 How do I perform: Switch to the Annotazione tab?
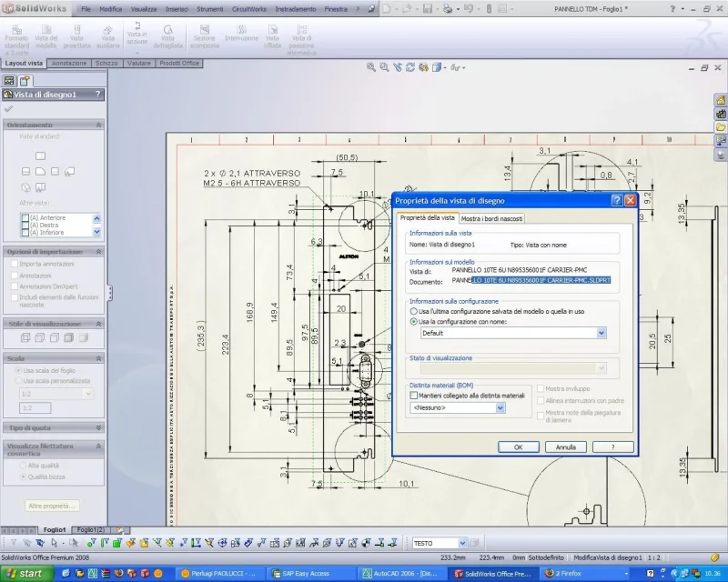(69, 63)
